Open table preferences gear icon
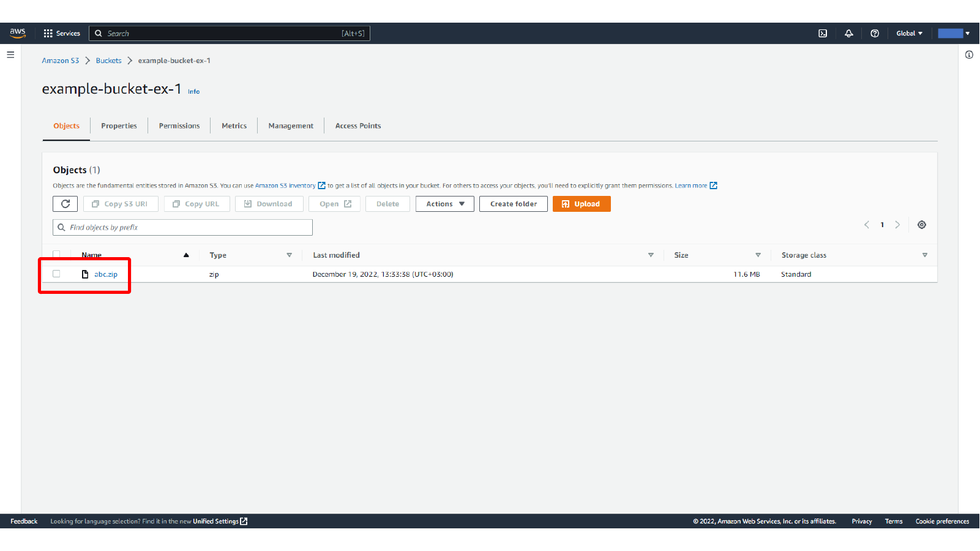Image resolution: width=980 pixels, height=551 pixels. point(922,225)
